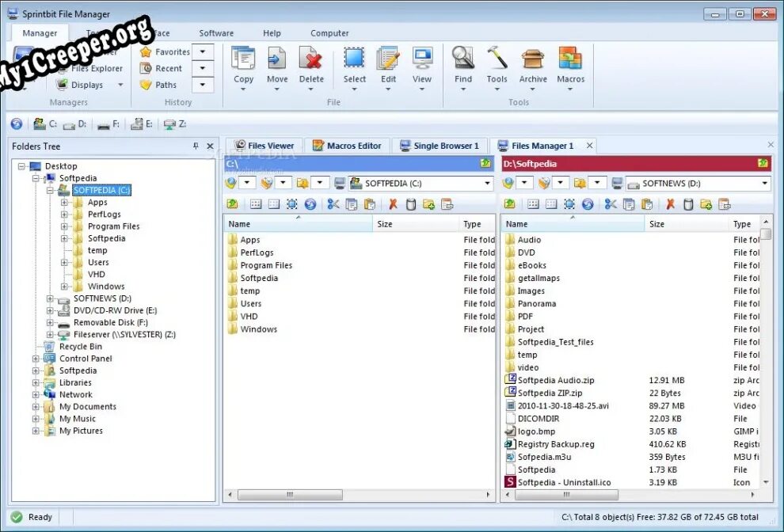Screen dimensions: 784x532
Task: Select the Registry Backup.reg file
Action: tap(555, 444)
